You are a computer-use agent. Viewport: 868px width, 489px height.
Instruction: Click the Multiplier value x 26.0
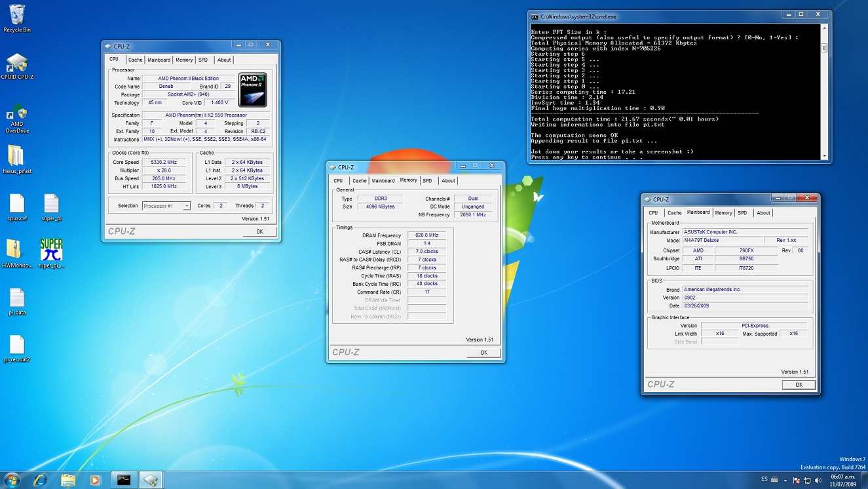(163, 170)
